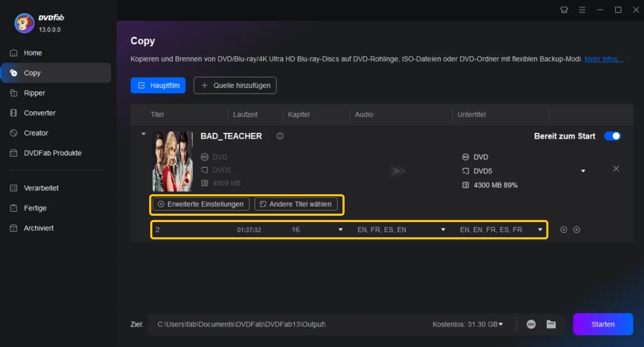Open the Kostenlos free space dropdown
This screenshot has width=644, height=347.
(468, 324)
